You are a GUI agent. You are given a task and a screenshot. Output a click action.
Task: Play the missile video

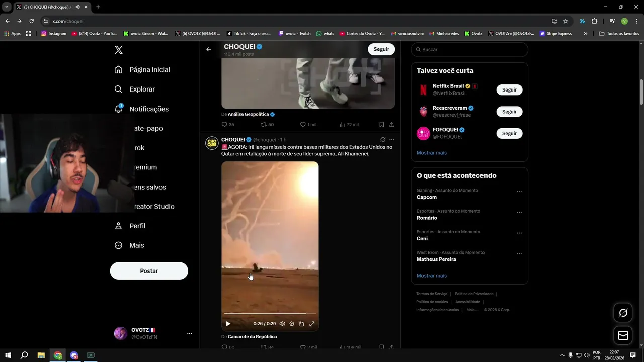228,324
